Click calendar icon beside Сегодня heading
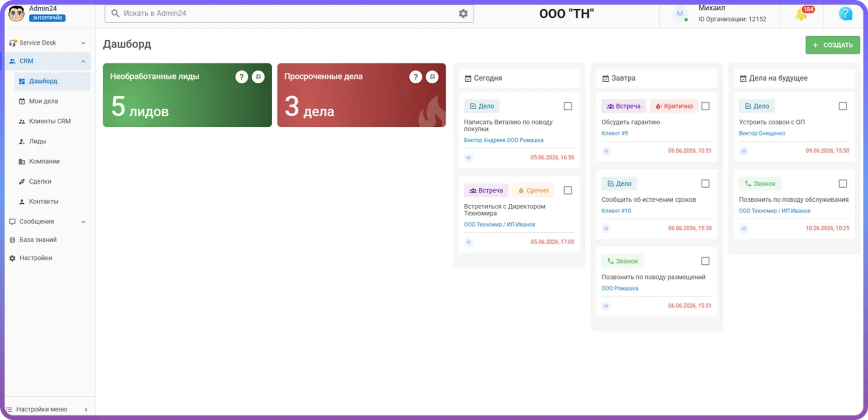Image resolution: width=868 pixels, height=420 pixels. [468, 79]
